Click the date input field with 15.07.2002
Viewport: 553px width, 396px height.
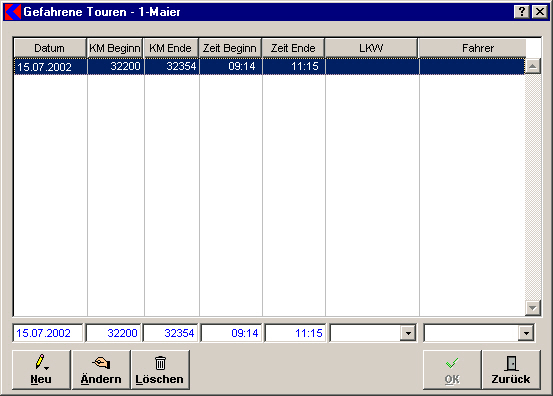pyautogui.click(x=48, y=333)
